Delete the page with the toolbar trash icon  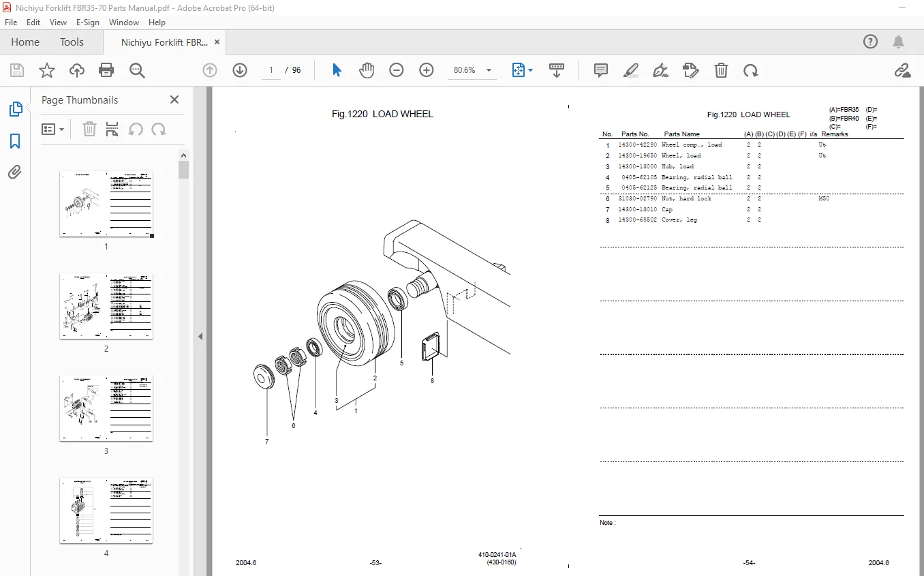[721, 70]
